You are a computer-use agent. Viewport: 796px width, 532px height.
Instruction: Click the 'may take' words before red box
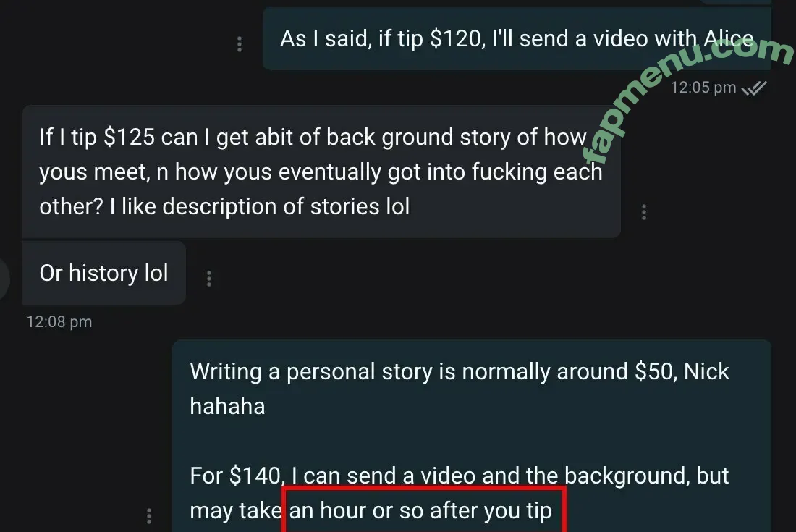tap(236, 511)
